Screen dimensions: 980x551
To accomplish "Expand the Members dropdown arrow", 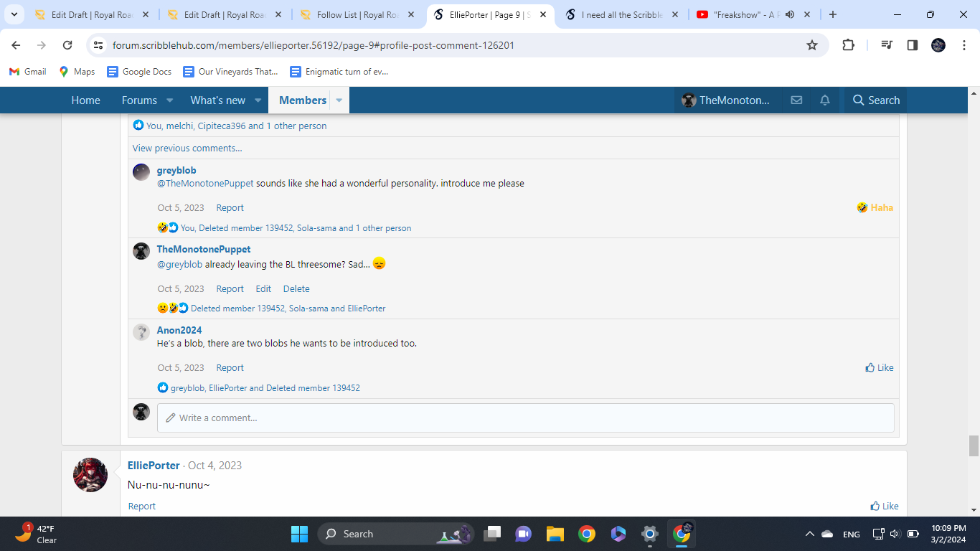I will pyautogui.click(x=338, y=100).
